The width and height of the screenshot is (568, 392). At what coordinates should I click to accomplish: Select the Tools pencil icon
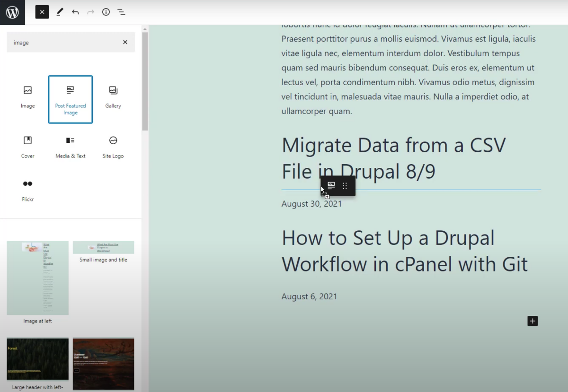tap(60, 12)
